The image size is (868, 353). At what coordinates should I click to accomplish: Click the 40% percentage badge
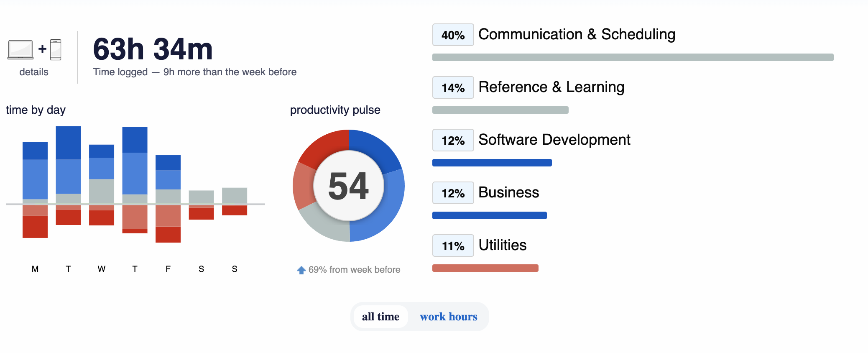coord(453,35)
